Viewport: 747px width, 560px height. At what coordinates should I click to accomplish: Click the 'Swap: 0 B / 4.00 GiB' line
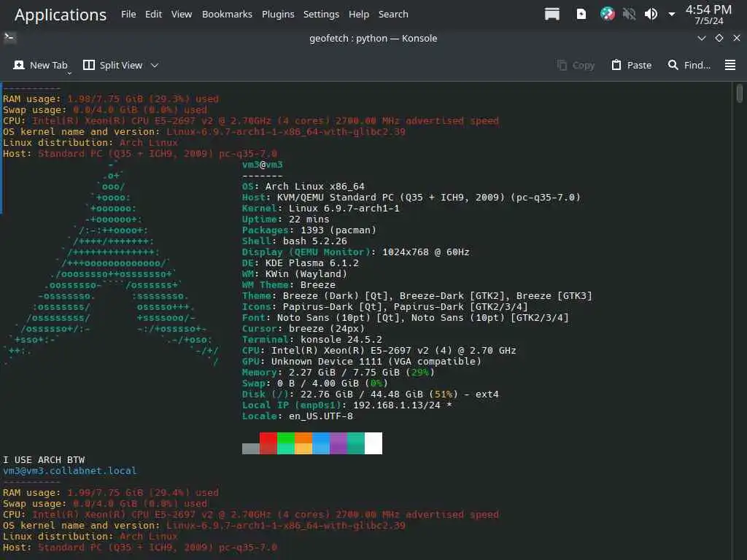315,384
